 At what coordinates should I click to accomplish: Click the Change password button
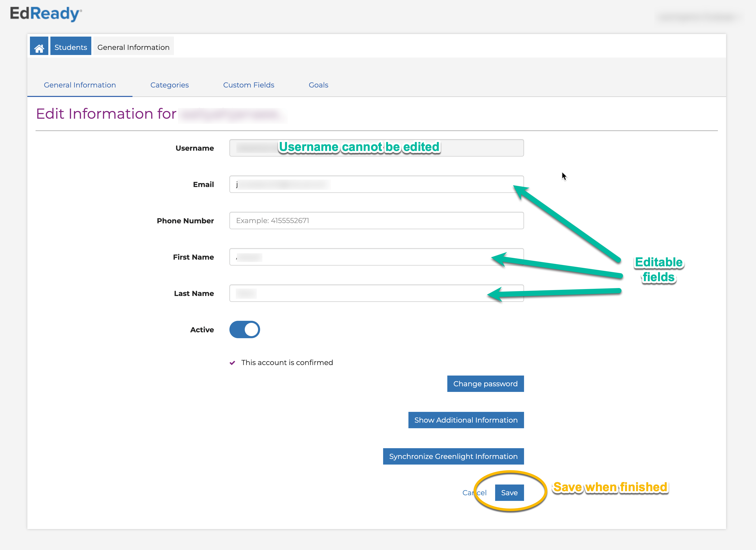pos(485,384)
